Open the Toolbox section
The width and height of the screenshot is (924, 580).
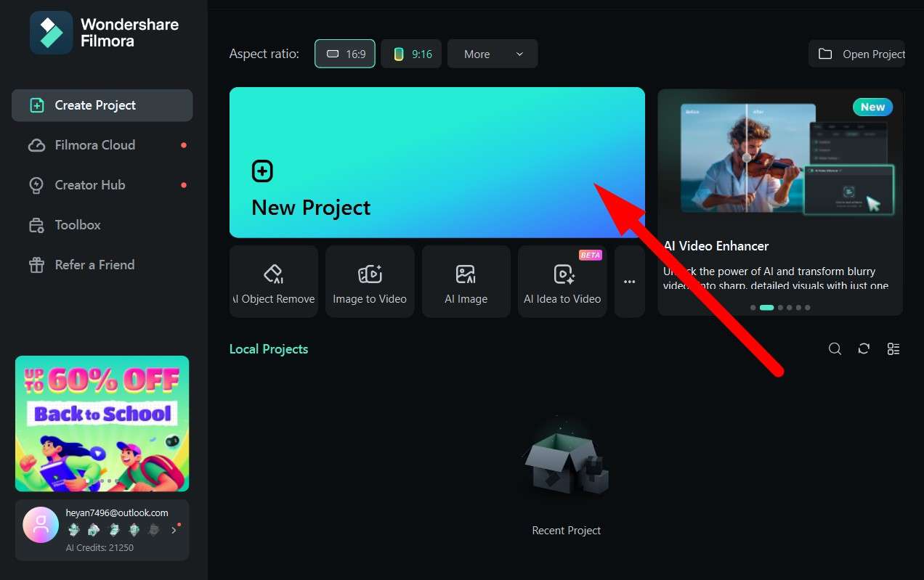(102, 225)
